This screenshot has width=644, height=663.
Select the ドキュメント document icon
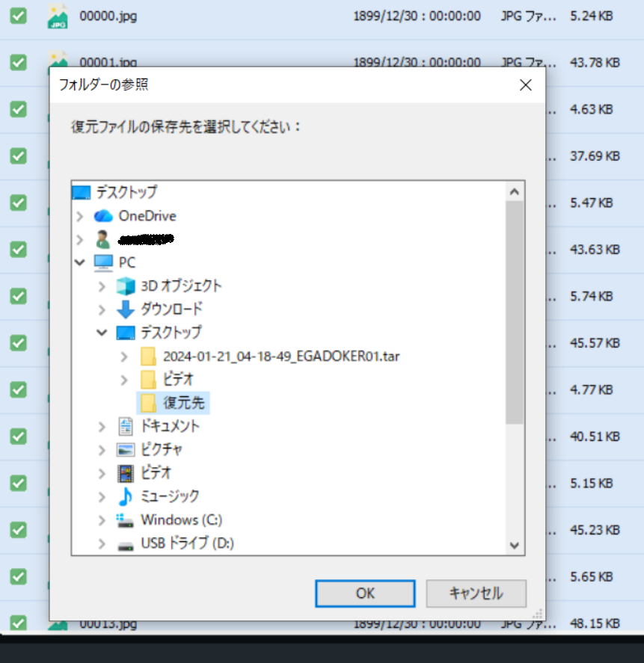tap(126, 426)
